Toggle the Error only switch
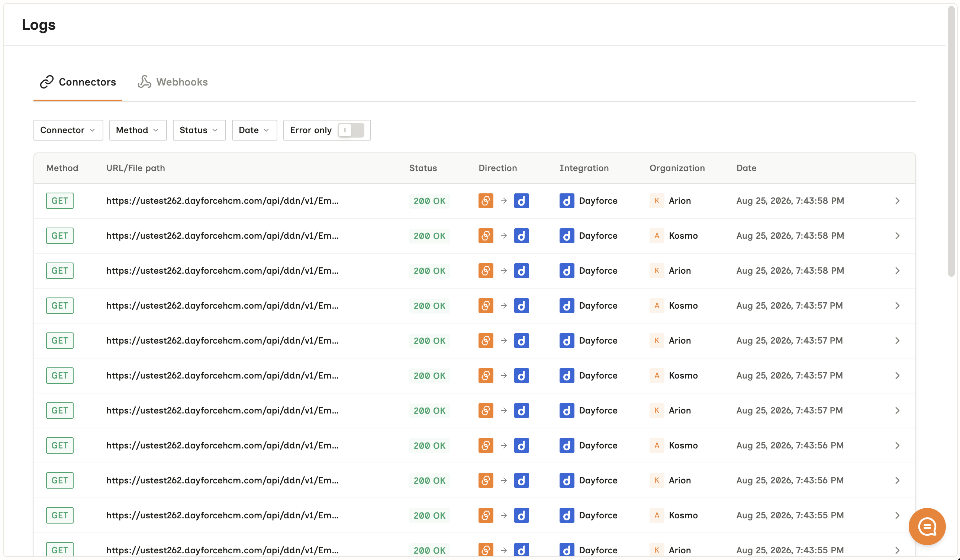 tap(351, 130)
